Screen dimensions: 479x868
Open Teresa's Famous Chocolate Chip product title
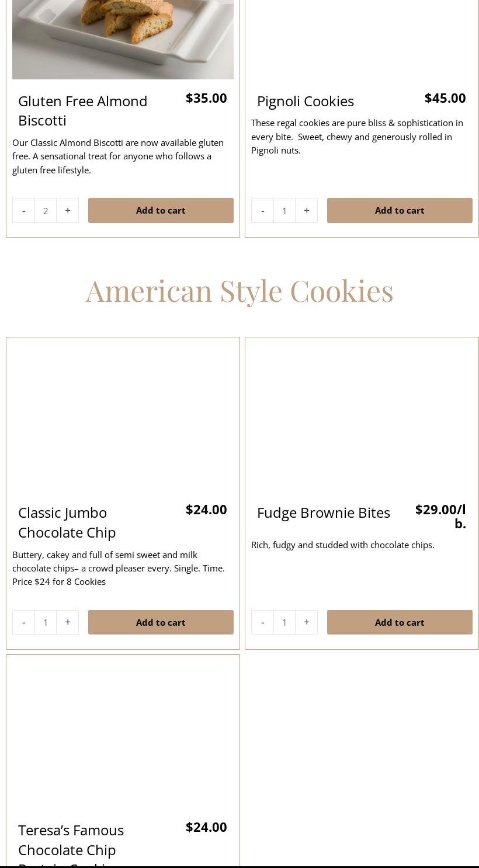point(71,839)
